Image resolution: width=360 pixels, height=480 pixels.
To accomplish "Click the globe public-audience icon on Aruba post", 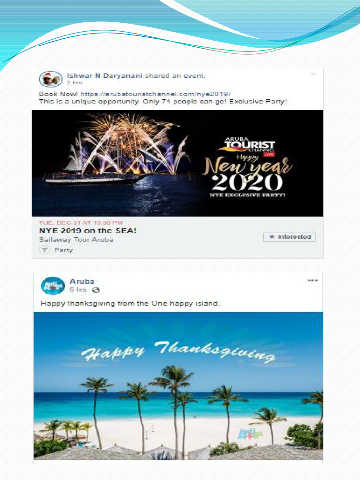I will 96,290.
